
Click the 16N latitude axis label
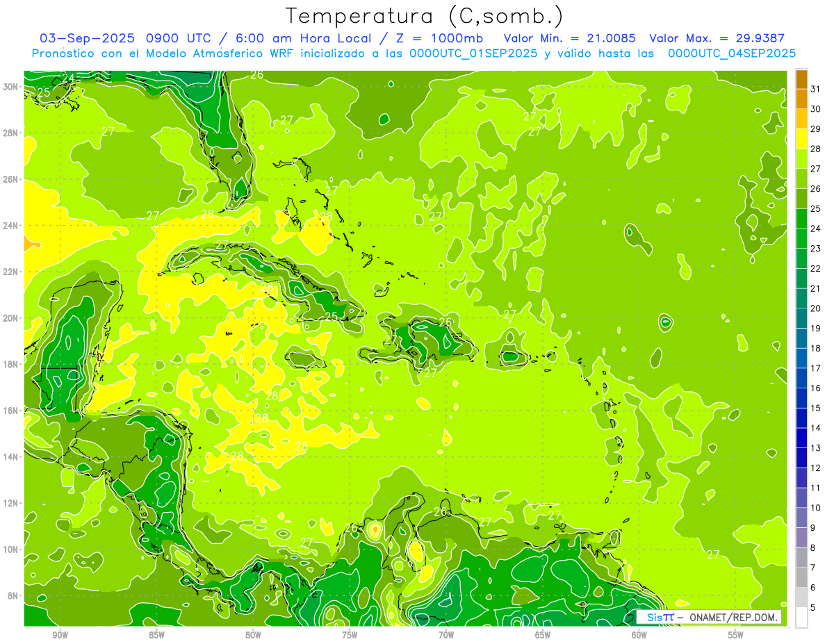[x=10, y=411]
